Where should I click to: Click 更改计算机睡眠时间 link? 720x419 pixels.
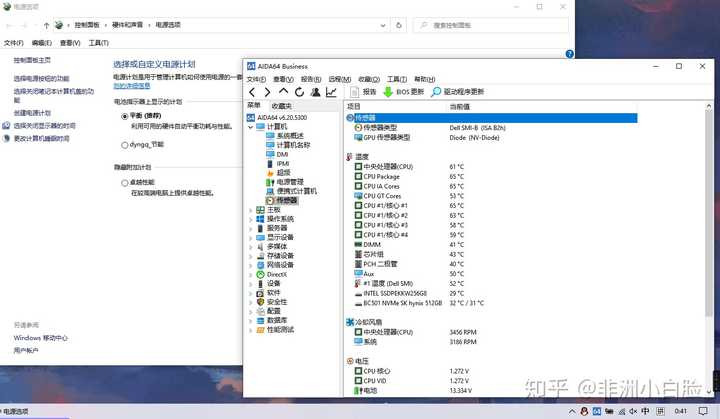point(41,138)
